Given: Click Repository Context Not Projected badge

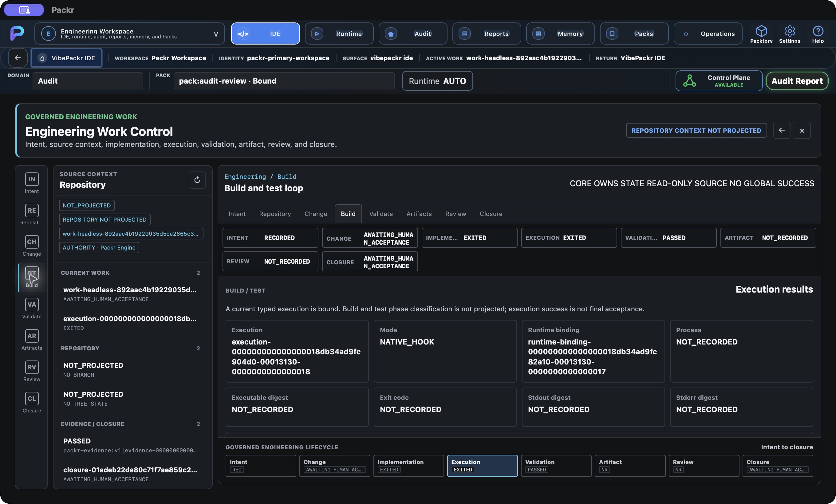Looking at the screenshot, I should coord(696,130).
